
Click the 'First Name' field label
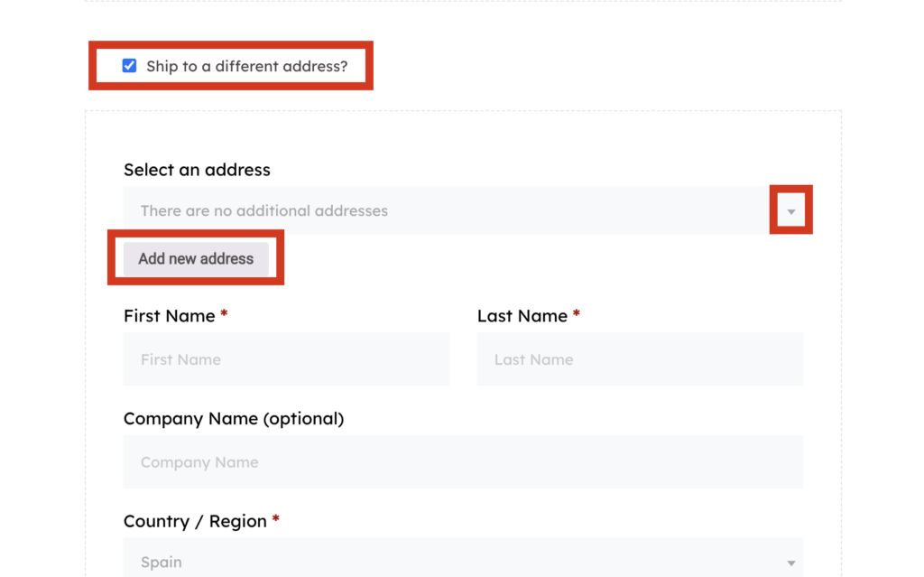[169, 316]
